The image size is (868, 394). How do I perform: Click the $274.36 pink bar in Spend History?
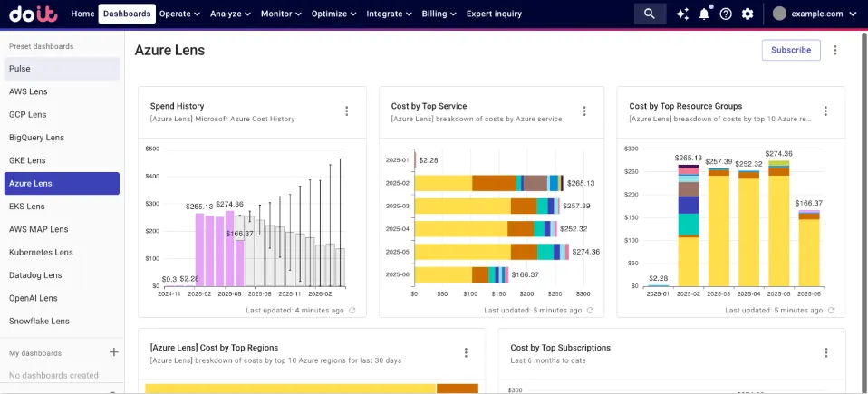coord(230,248)
